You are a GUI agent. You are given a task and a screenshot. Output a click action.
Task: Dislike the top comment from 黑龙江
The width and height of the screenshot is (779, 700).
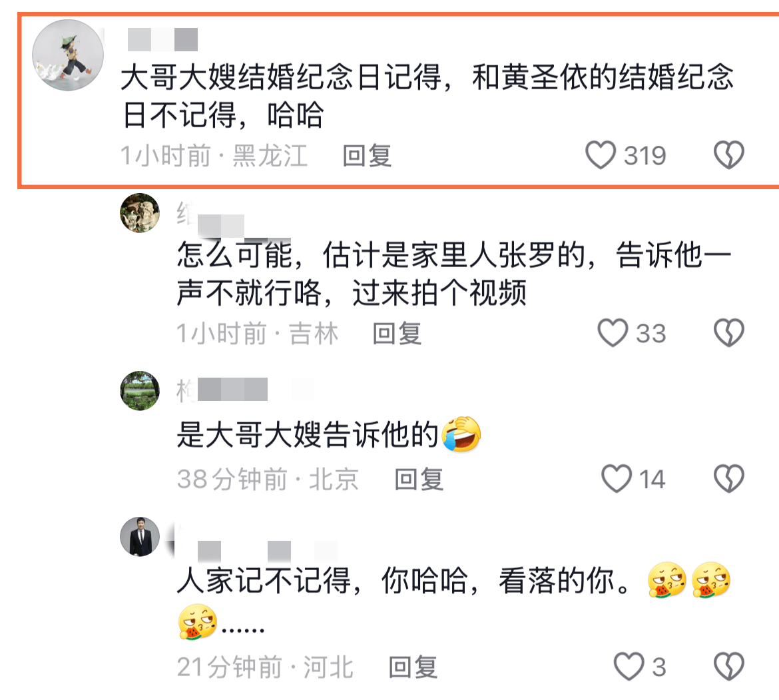[x=729, y=155]
